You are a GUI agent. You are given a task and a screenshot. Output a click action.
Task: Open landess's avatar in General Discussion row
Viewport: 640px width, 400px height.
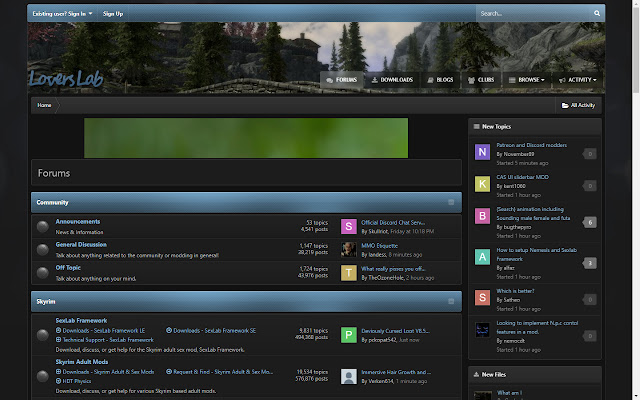[349, 249]
